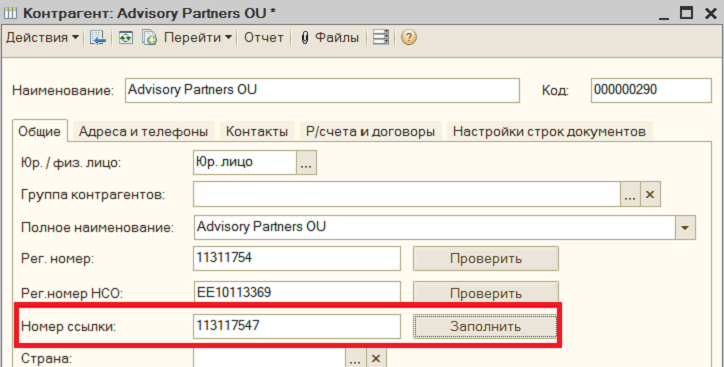Open Настройки строк документов tab
The image size is (724, 367).
tap(549, 132)
